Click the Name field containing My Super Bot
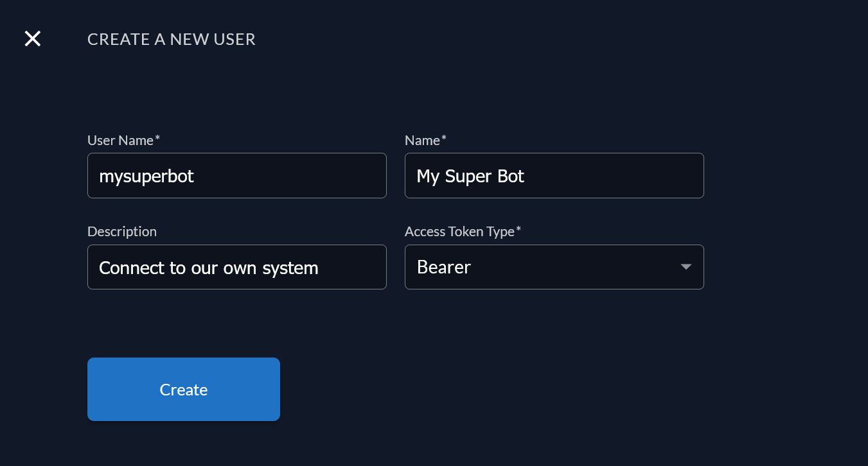The image size is (868, 466). [554, 175]
